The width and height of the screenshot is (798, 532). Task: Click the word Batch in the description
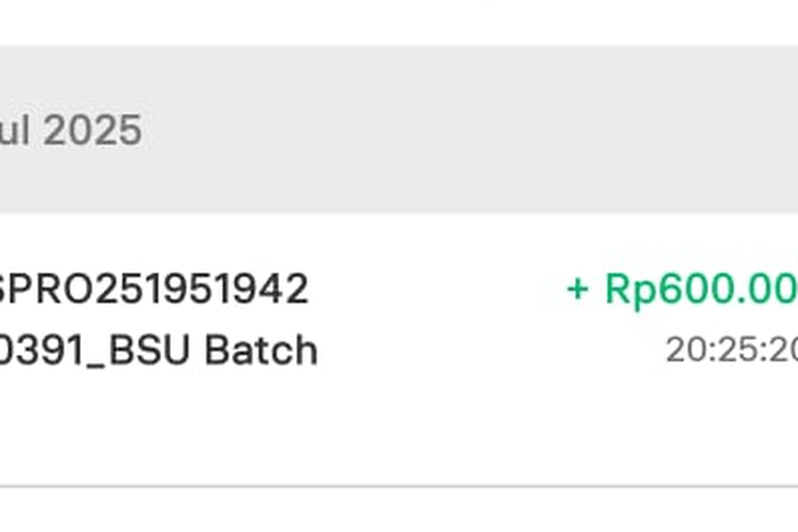(261, 350)
